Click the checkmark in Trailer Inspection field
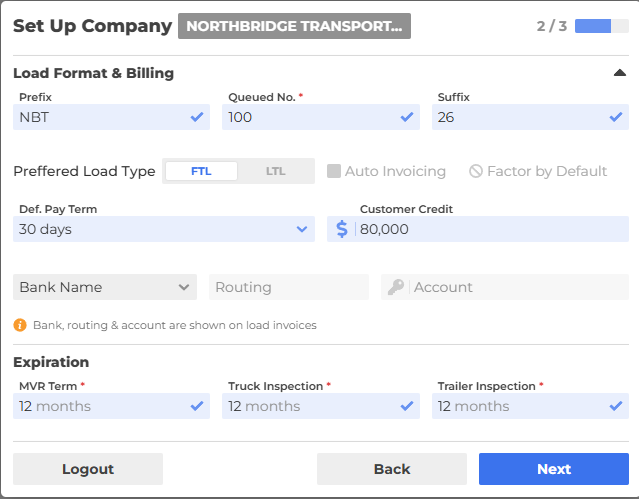 616,406
